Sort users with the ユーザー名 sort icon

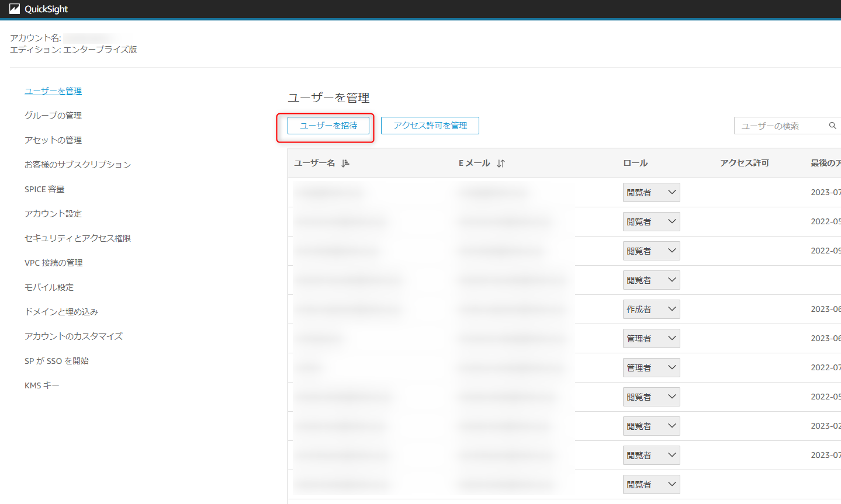(345, 164)
